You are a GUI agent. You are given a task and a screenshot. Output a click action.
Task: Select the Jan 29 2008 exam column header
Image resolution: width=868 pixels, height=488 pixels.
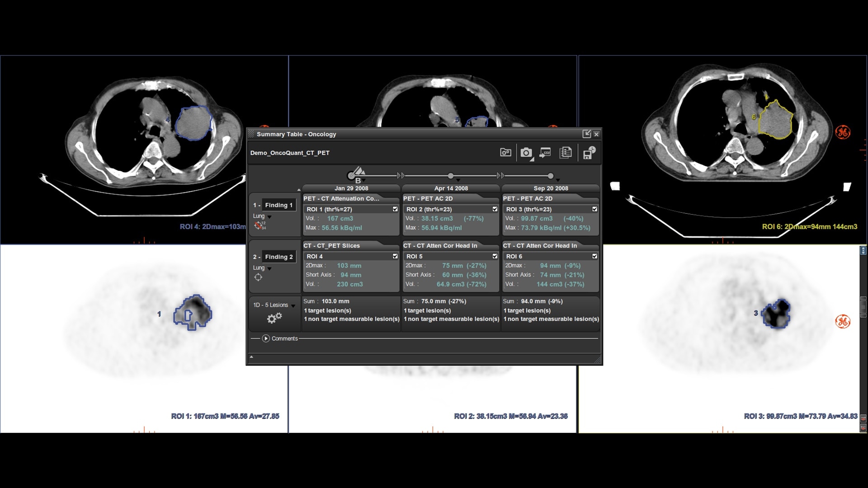[351, 188]
